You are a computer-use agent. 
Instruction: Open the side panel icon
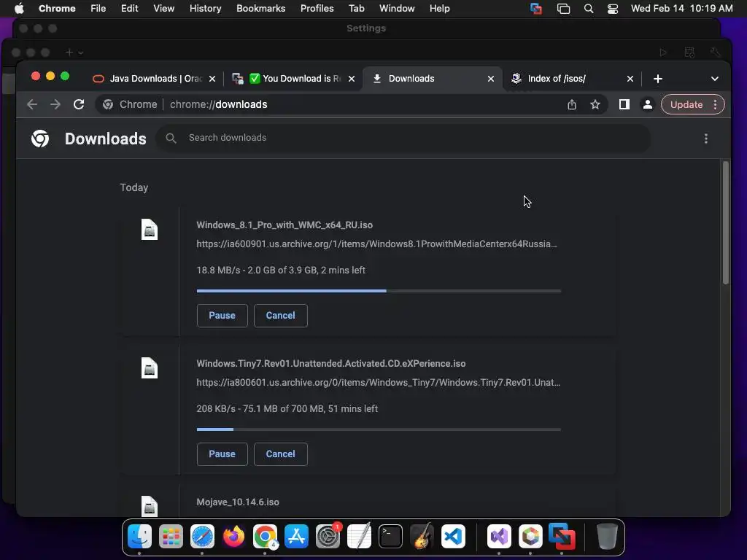[x=624, y=104]
